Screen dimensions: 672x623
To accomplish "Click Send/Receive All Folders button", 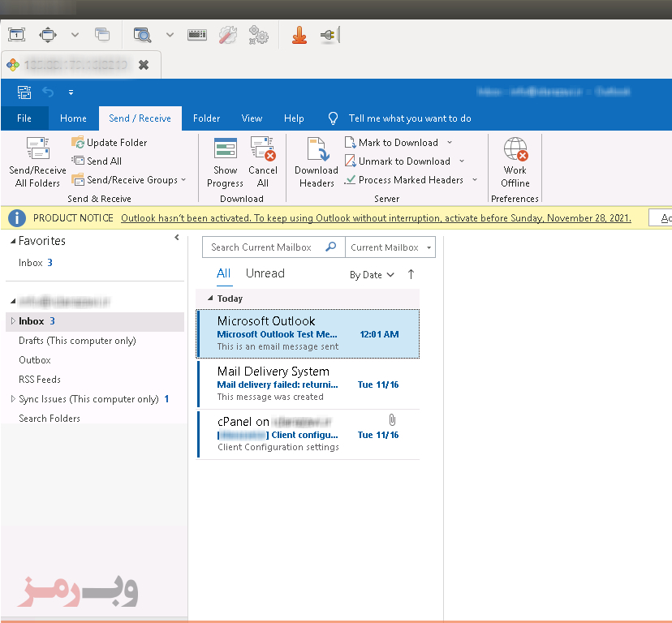I will click(x=37, y=163).
